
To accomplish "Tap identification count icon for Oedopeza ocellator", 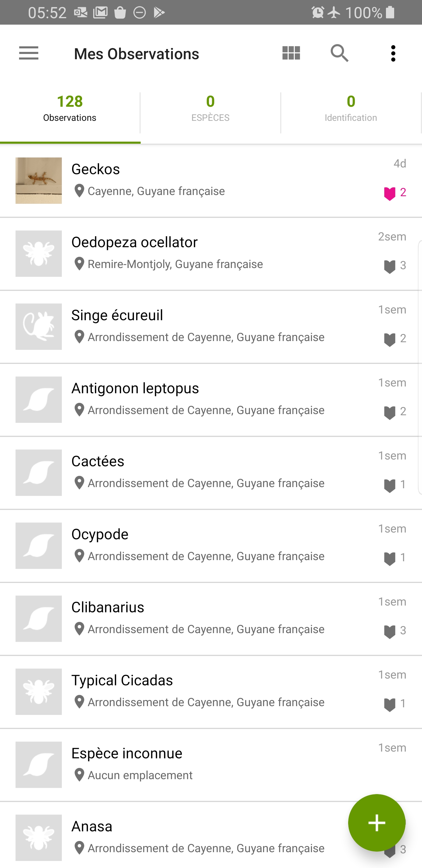I will [x=390, y=266].
